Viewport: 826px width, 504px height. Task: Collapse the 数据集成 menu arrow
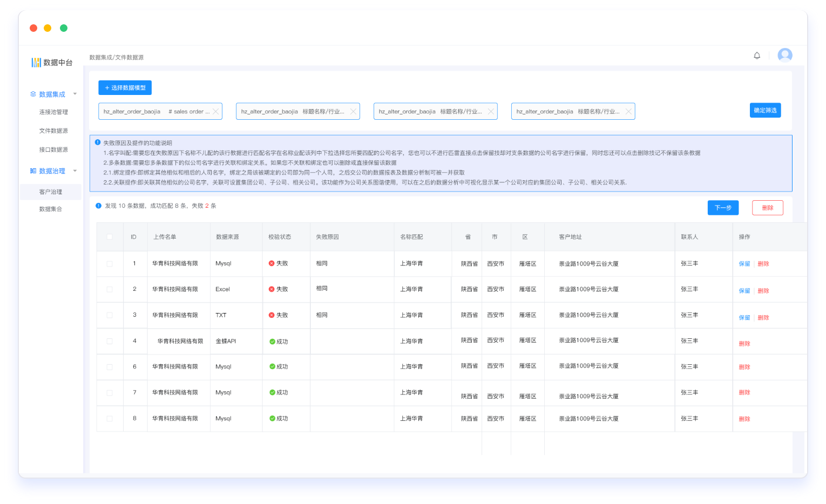[75, 94]
